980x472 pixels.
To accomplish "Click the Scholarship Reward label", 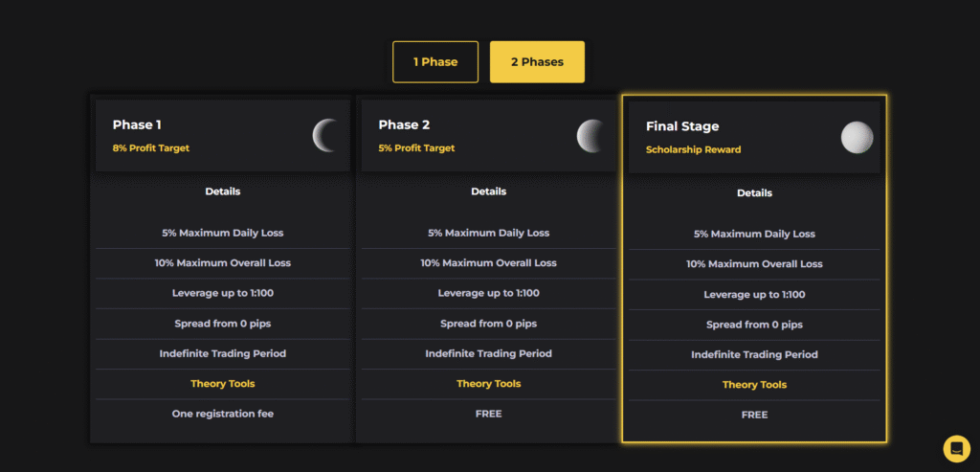I will (x=693, y=150).
